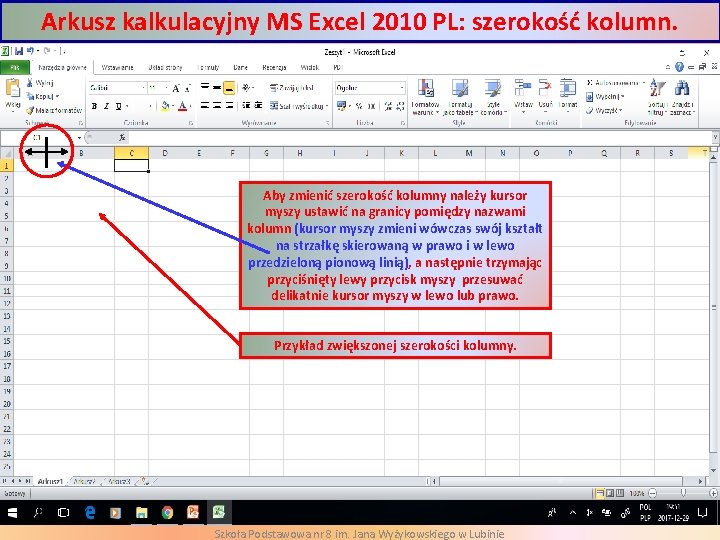Click the Wklej (Paste) clipboard icon
Image resolution: width=720 pixels, height=540 pixels.
[x=12, y=88]
